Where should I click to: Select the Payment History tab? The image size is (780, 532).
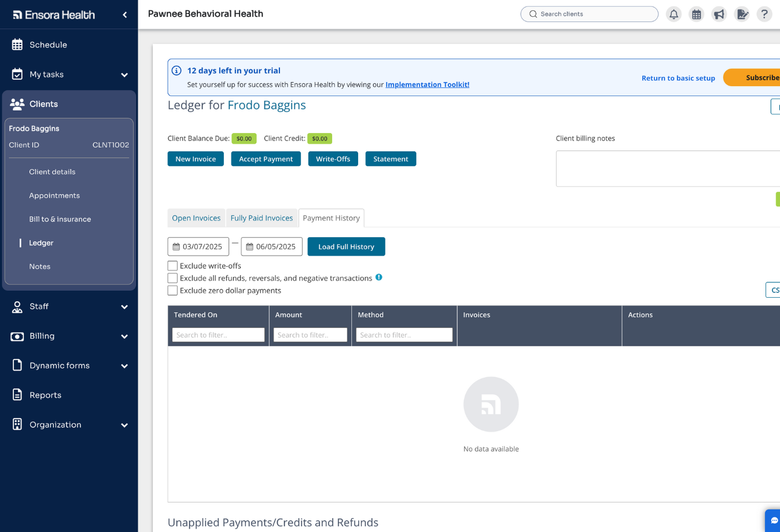click(x=332, y=218)
